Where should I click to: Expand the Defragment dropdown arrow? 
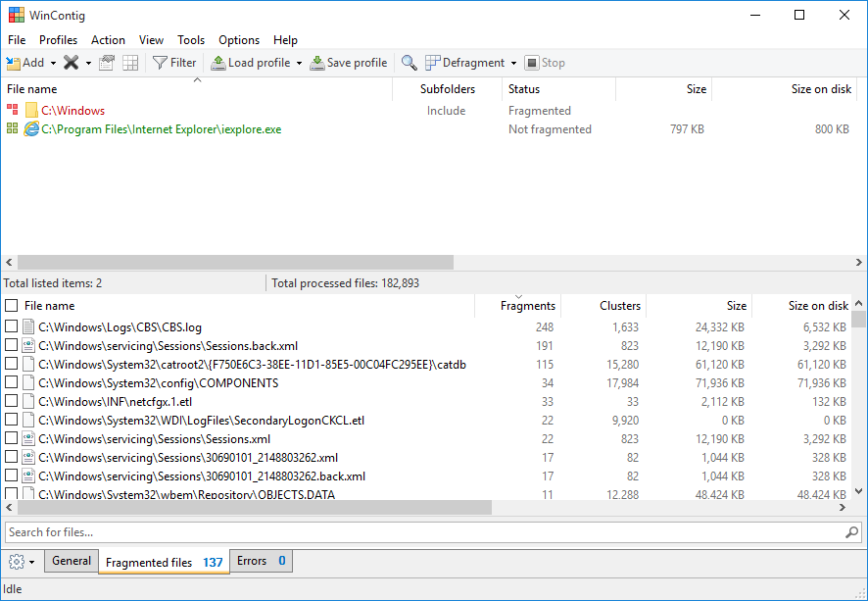(514, 64)
